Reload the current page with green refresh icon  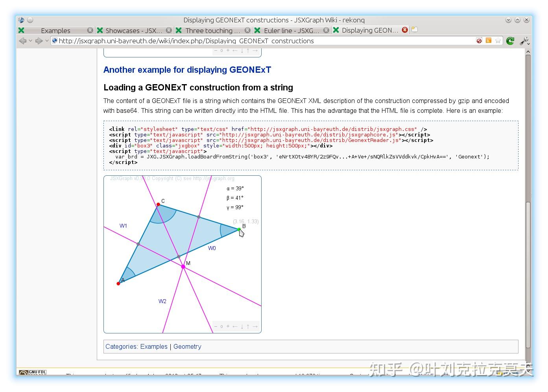click(x=510, y=40)
